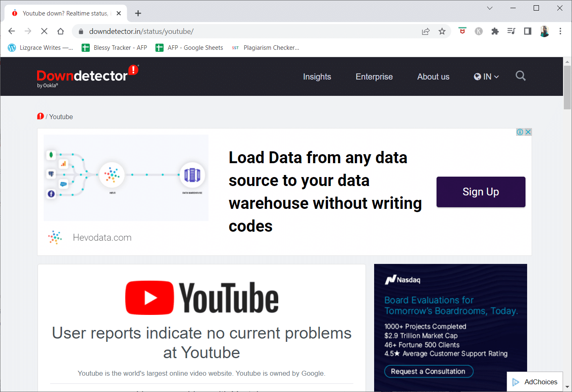Click the forward navigation arrow
Image resolution: width=572 pixels, height=392 pixels.
pos(28,31)
